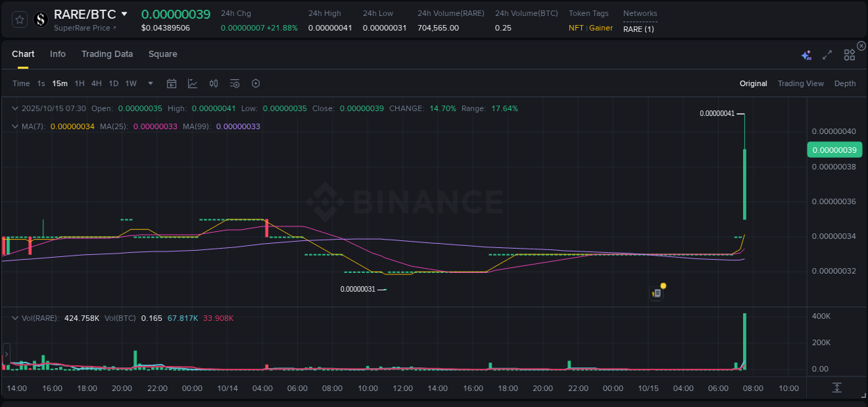The image size is (868, 407).
Task: Select the candlestick chart type icon
Action: tap(215, 83)
